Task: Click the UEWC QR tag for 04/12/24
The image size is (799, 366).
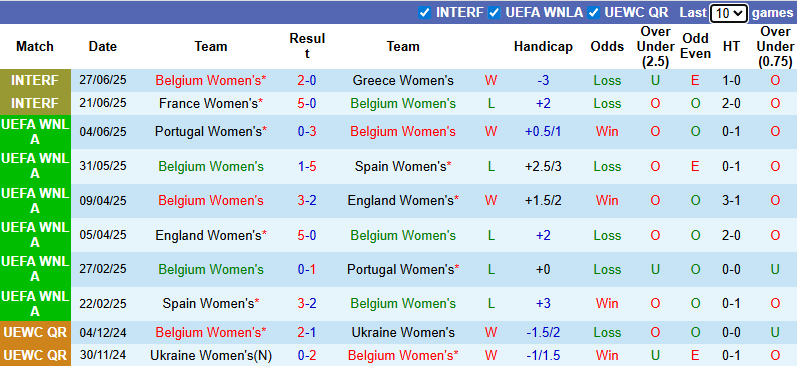Action: point(35,332)
